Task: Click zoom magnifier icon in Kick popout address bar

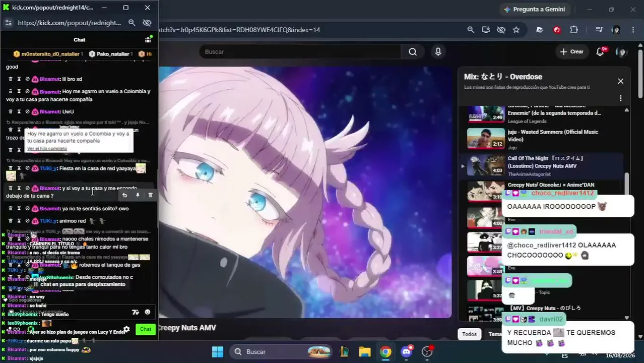Action: pos(132,23)
